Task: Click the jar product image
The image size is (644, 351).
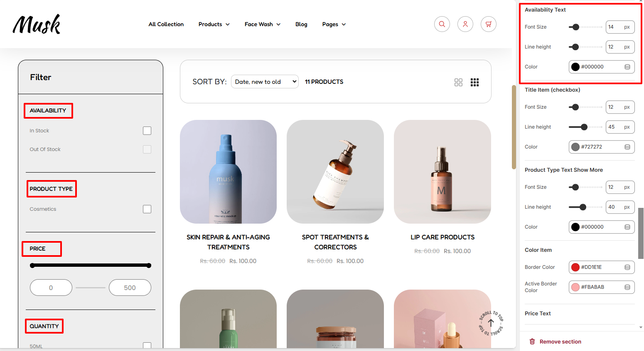Action: [335, 319]
